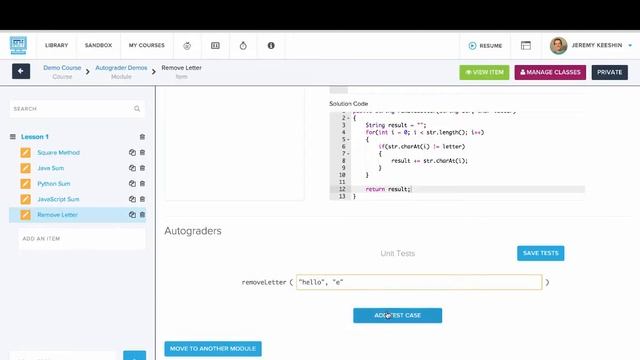Copy the JavaScript Sum item
Screen dimensions: 640x360
[x=132, y=199]
